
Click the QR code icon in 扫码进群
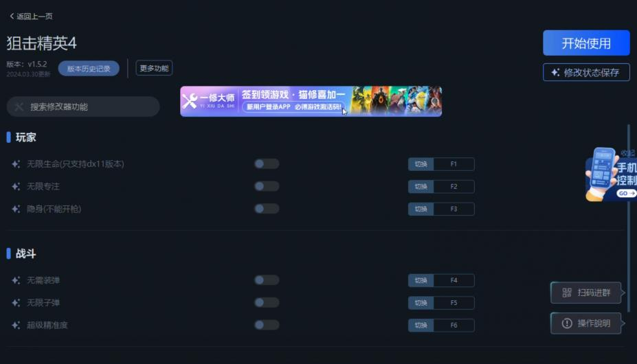click(567, 293)
